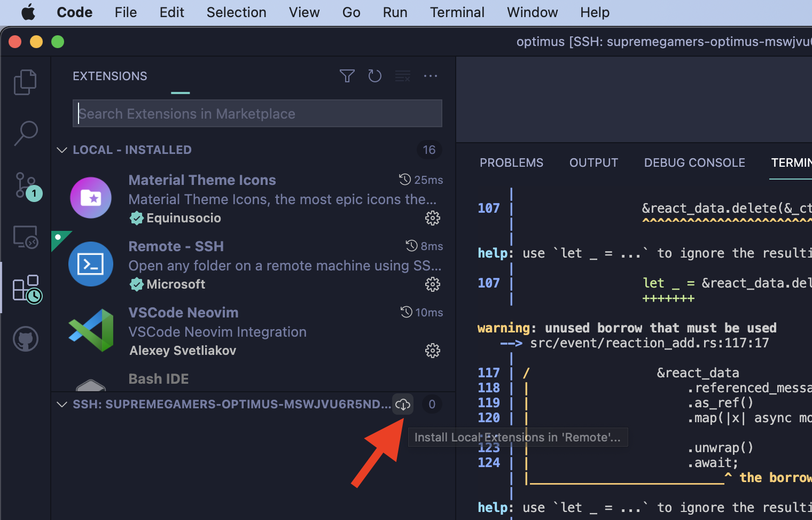Switch to the Terminal panel tab
The height and width of the screenshot is (520, 812).
click(791, 163)
